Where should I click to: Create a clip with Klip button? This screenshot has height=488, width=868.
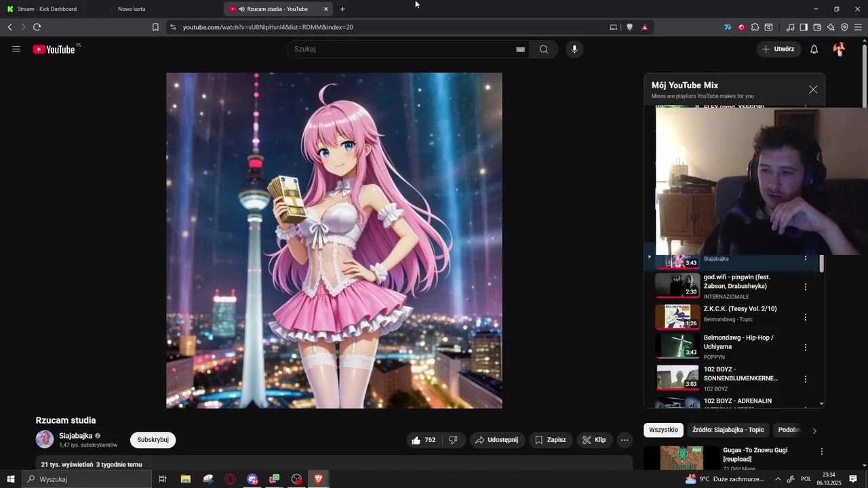pos(594,440)
